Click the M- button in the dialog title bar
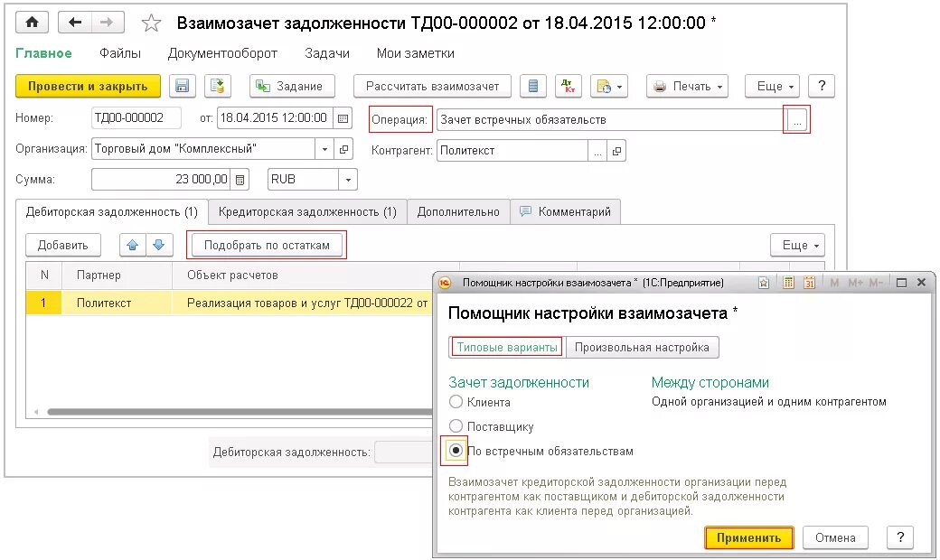The image size is (940, 560). pos(875,283)
